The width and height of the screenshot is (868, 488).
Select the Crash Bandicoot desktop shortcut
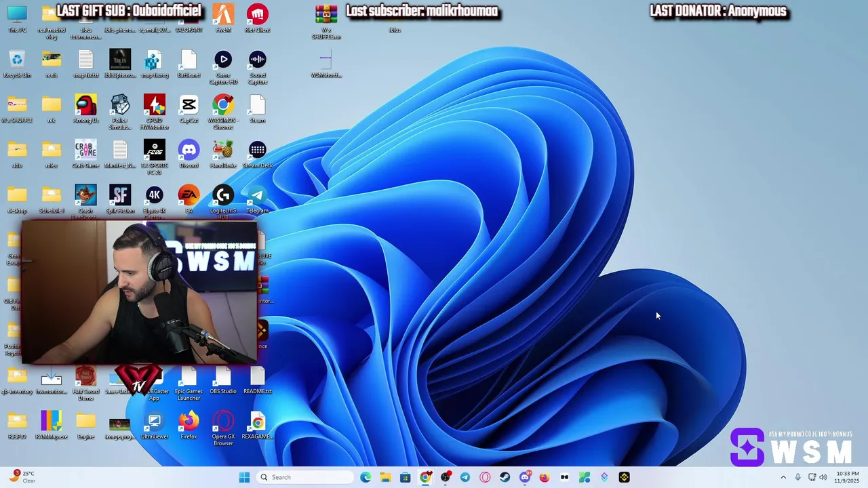click(x=85, y=201)
